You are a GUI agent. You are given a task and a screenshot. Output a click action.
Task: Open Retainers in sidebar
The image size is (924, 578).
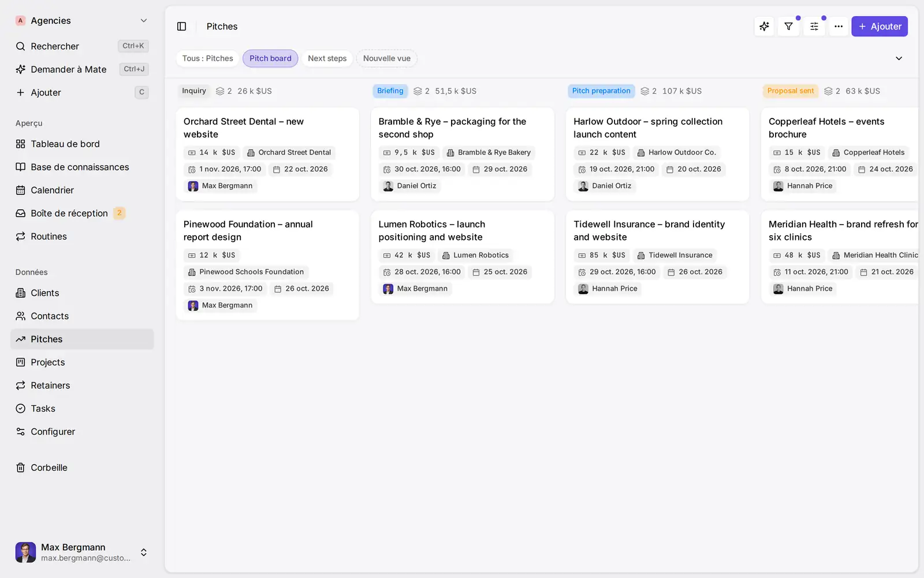coord(82,386)
